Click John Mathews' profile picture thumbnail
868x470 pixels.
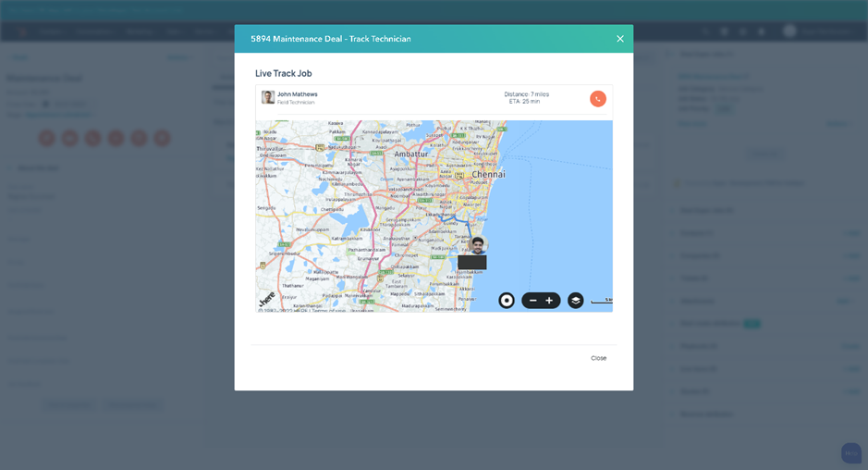click(268, 97)
